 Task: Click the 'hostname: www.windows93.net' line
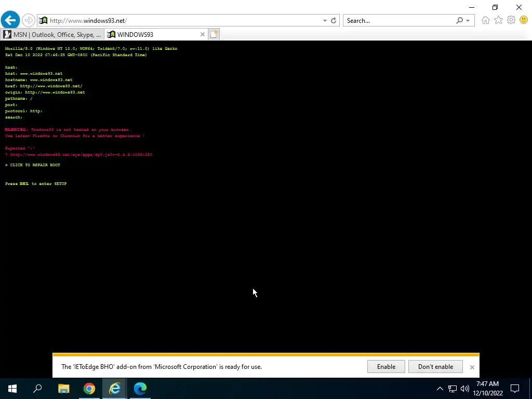click(x=38, y=79)
